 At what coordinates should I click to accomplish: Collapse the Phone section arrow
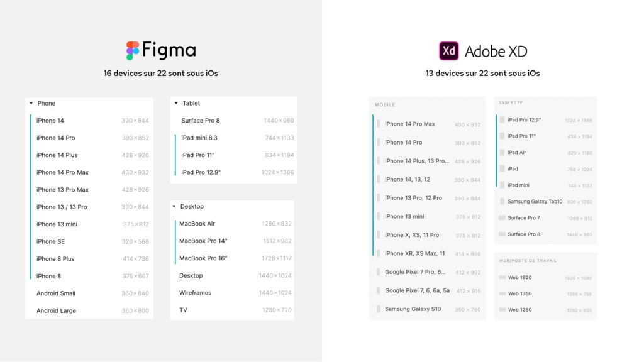[x=31, y=103]
